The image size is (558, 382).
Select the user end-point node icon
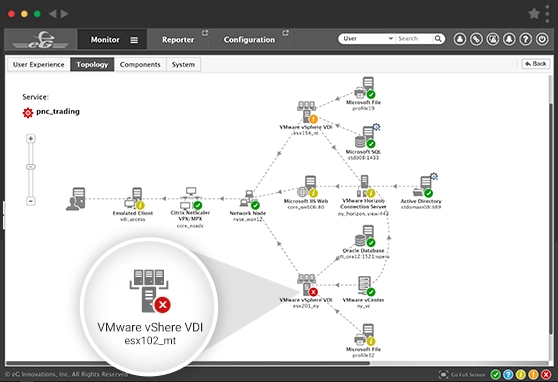(x=76, y=199)
